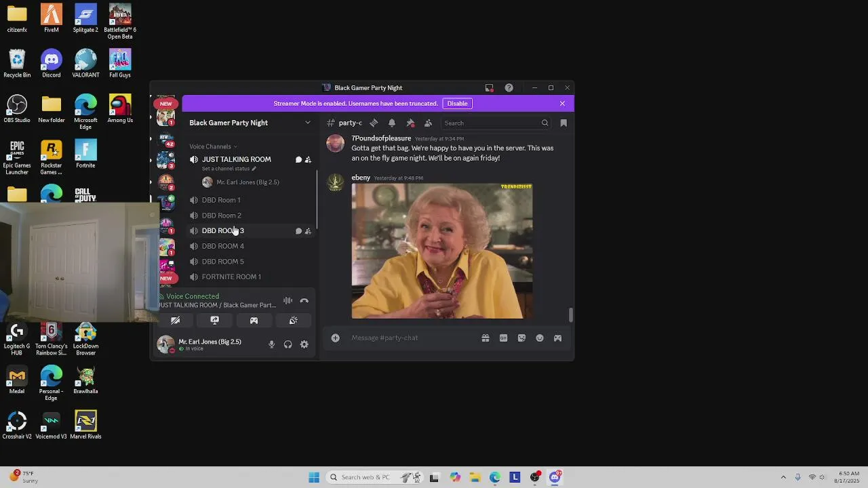The height and width of the screenshot is (488, 868).
Task: Send a gift icon in message bar
Action: pyautogui.click(x=486, y=338)
